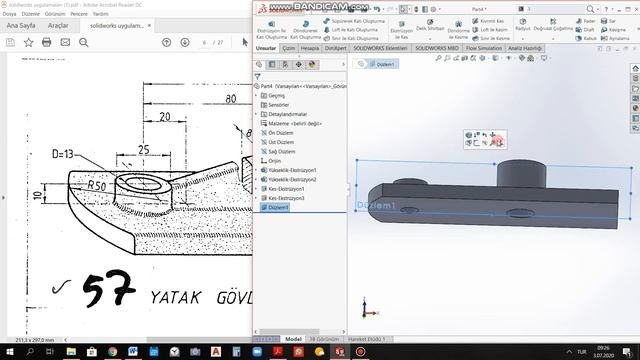The width and height of the screenshot is (640, 360).
Task: Click the Doğrusal Çoğaltma pattern tool
Action: pos(553,24)
